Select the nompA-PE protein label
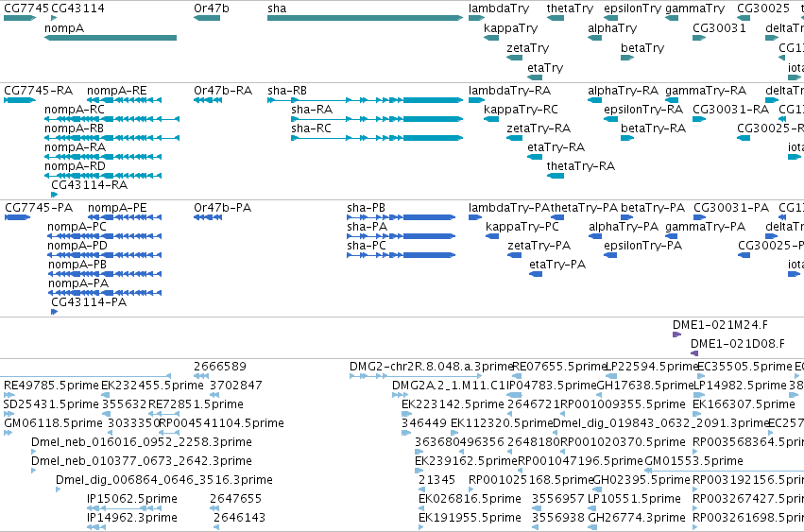The image size is (804, 532). tap(117, 208)
